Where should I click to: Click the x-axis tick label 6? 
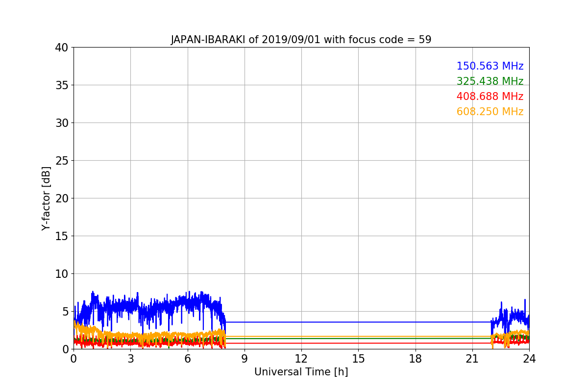(x=187, y=359)
